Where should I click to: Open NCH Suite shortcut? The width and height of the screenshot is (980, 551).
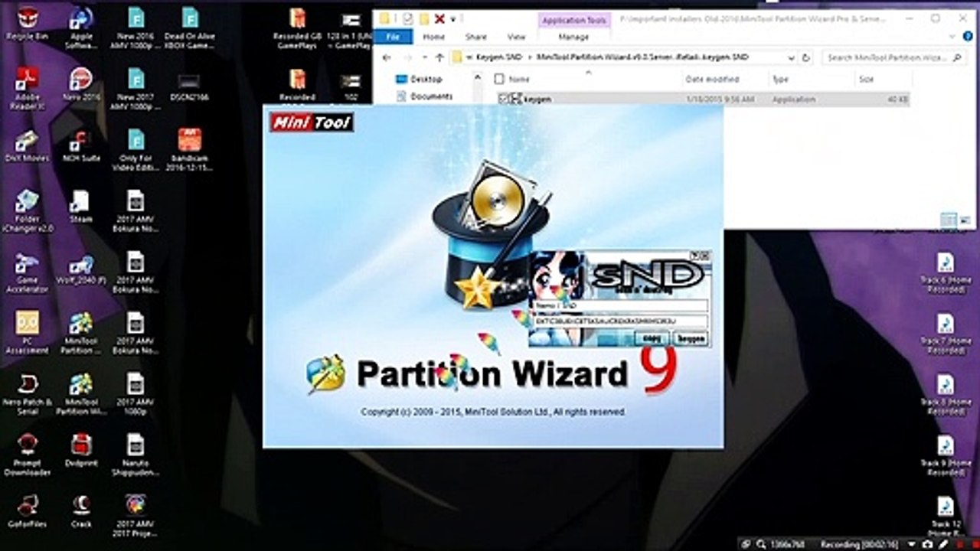pyautogui.click(x=80, y=145)
